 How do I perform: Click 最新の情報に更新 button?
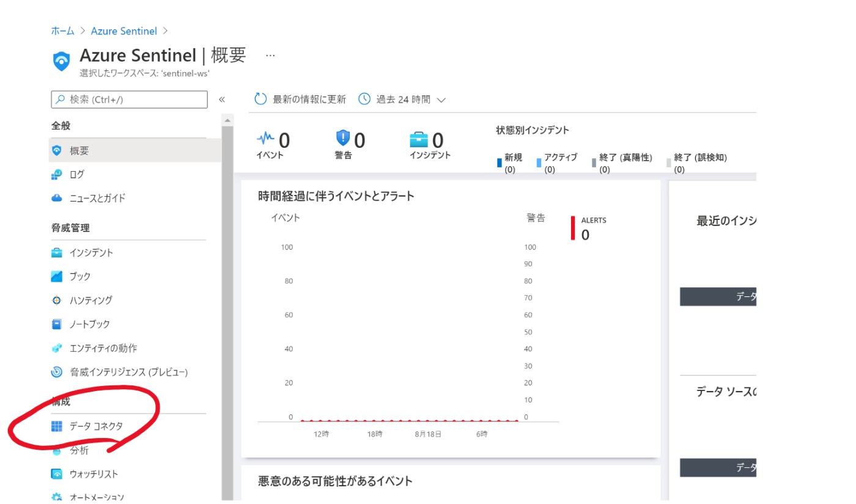click(x=300, y=99)
